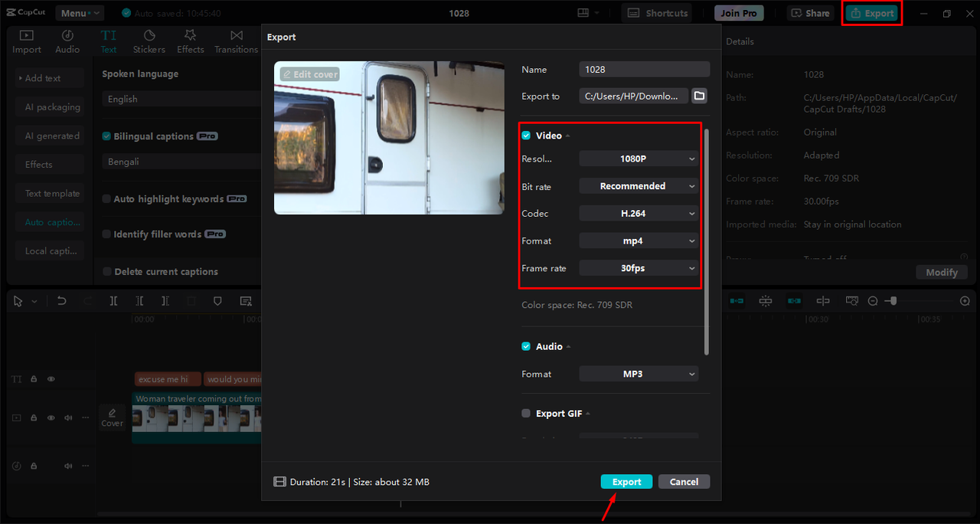Open the Codec H.264 dropdown
Screen dimensions: 980x524
(639, 214)
